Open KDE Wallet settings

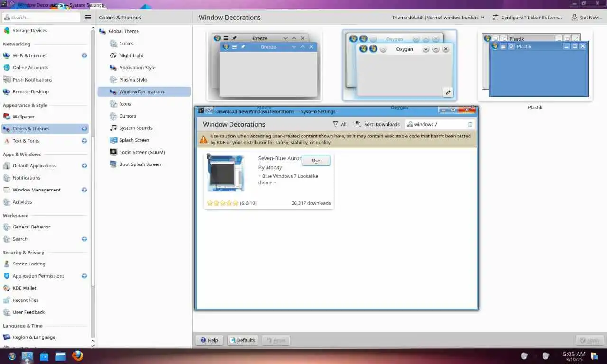click(45, 288)
